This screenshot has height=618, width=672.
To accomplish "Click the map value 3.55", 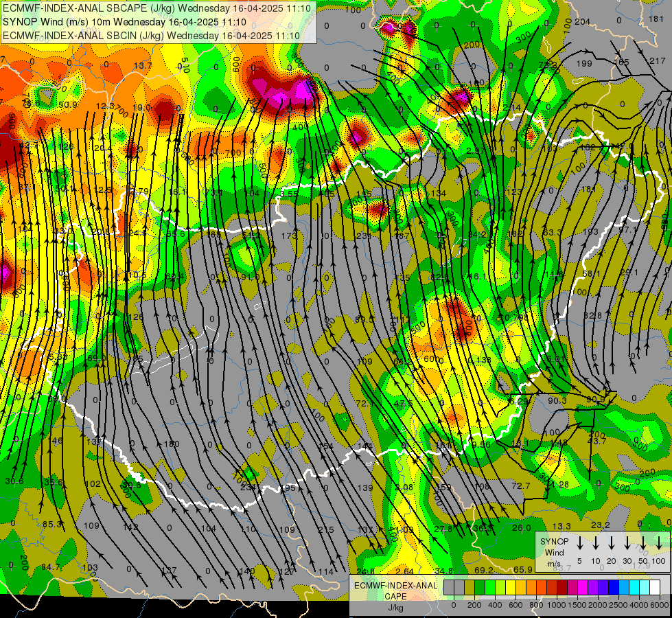I will (x=289, y=194).
